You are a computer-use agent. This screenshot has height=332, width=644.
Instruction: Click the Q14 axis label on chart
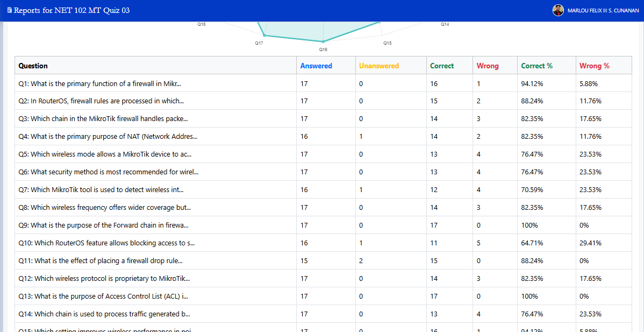(x=445, y=24)
